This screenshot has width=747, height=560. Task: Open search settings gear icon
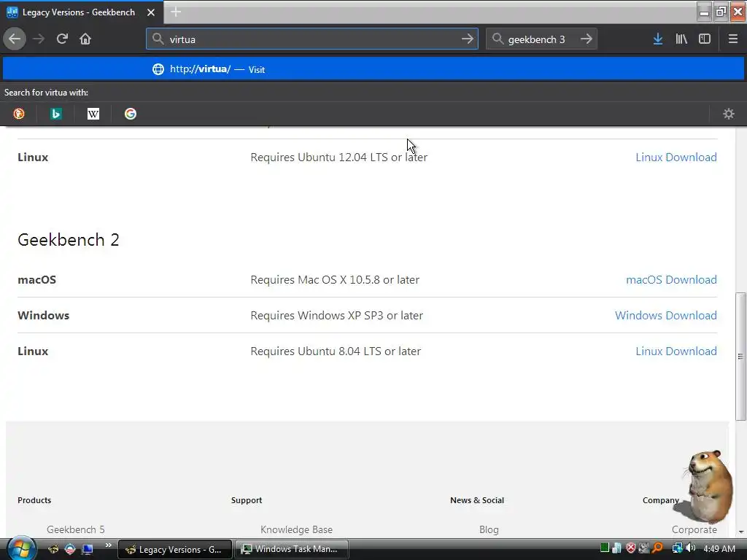coord(729,114)
